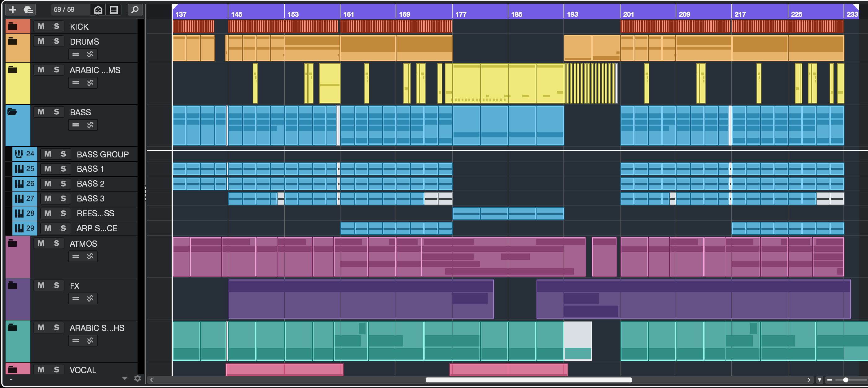
Task: Click the Add Track plus icon
Action: click(x=12, y=9)
